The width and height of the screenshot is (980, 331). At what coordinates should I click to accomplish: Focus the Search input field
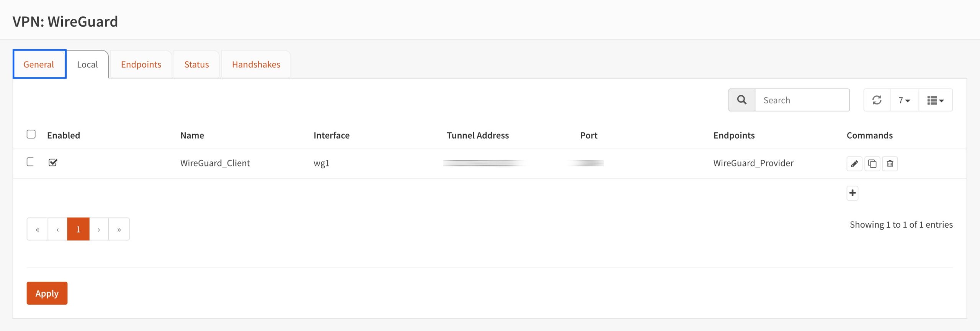[802, 100]
